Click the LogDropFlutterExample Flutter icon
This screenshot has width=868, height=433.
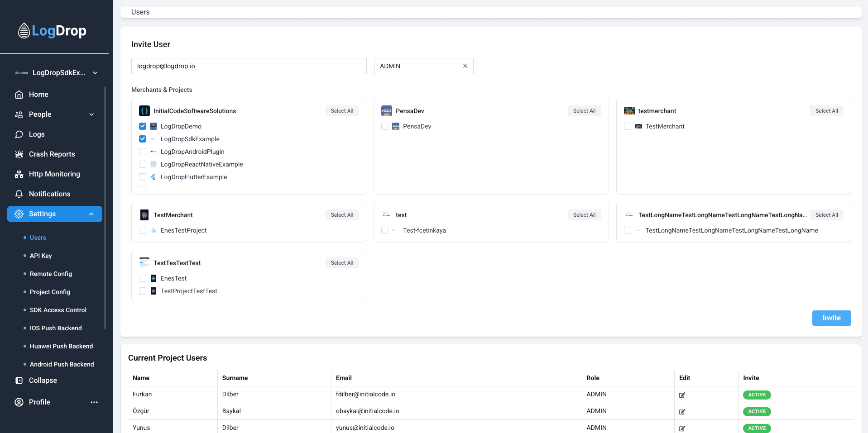[x=153, y=177]
